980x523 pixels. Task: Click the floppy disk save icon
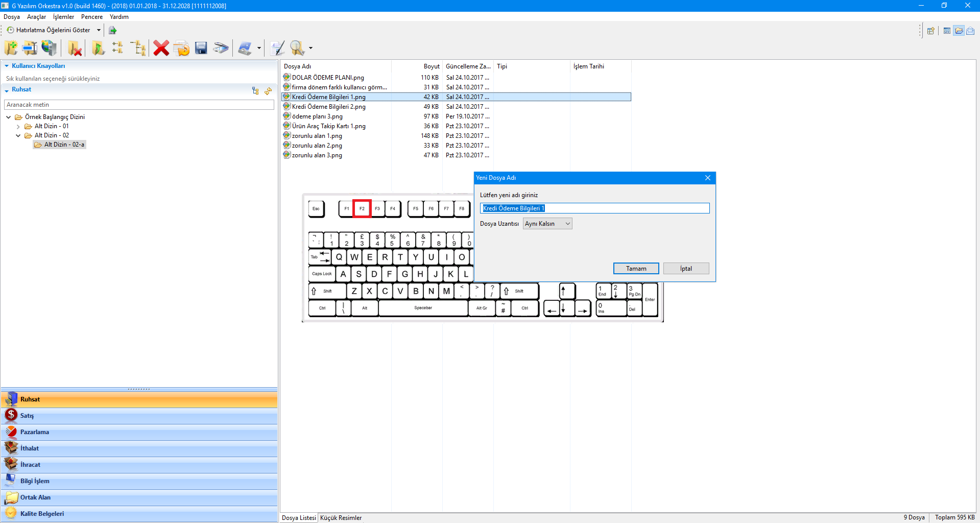point(201,48)
